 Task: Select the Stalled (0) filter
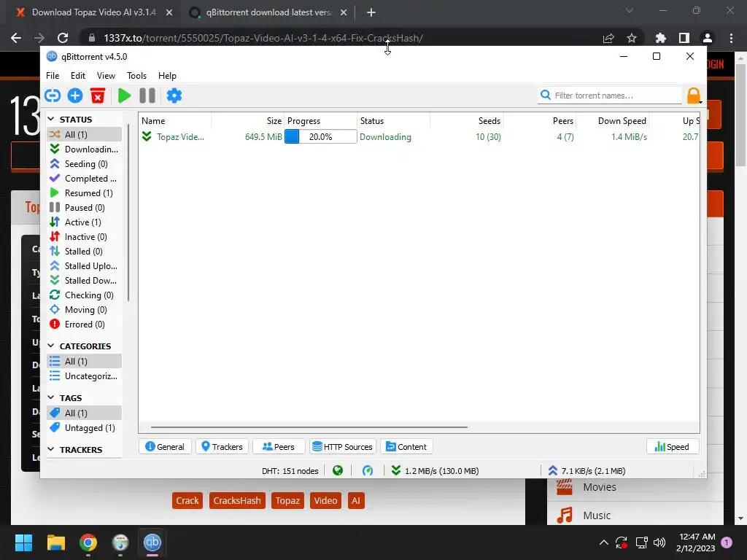pos(85,252)
